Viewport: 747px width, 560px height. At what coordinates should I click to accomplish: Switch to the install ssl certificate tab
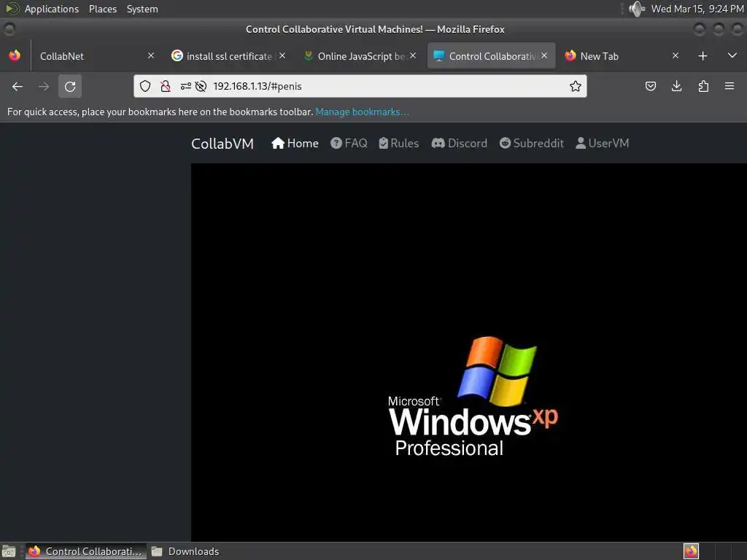[x=228, y=56]
